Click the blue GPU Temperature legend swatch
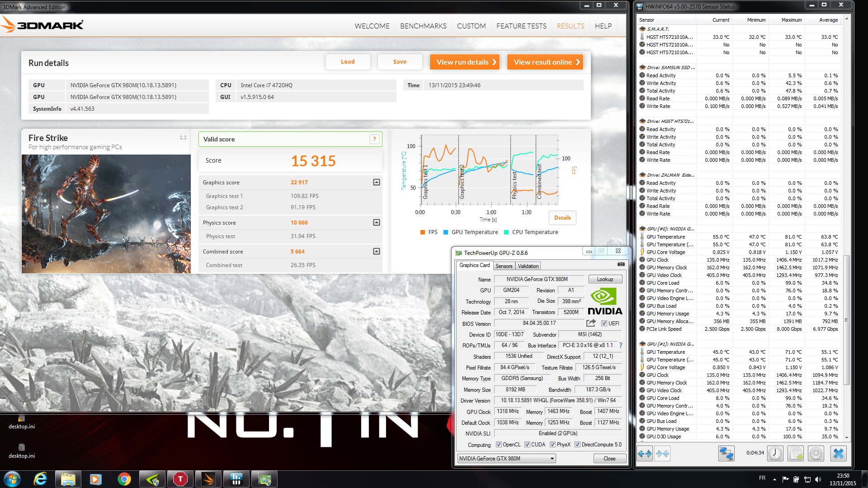868x488 pixels. coord(446,232)
